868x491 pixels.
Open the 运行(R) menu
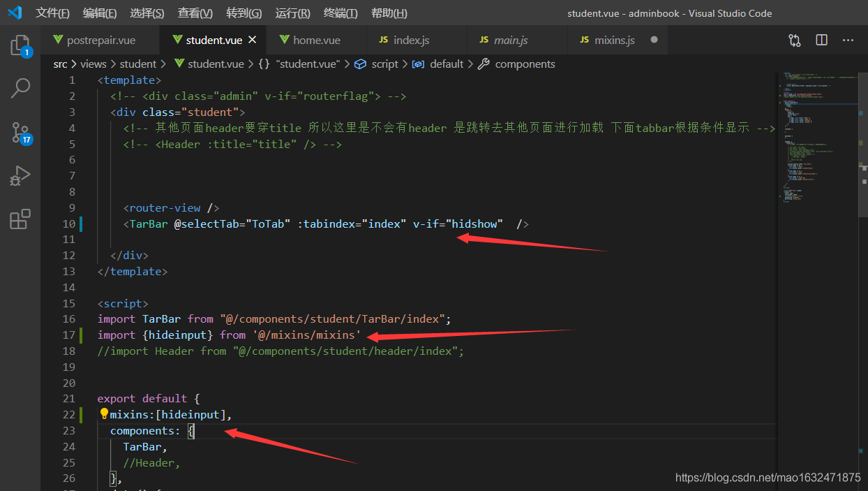pos(293,13)
